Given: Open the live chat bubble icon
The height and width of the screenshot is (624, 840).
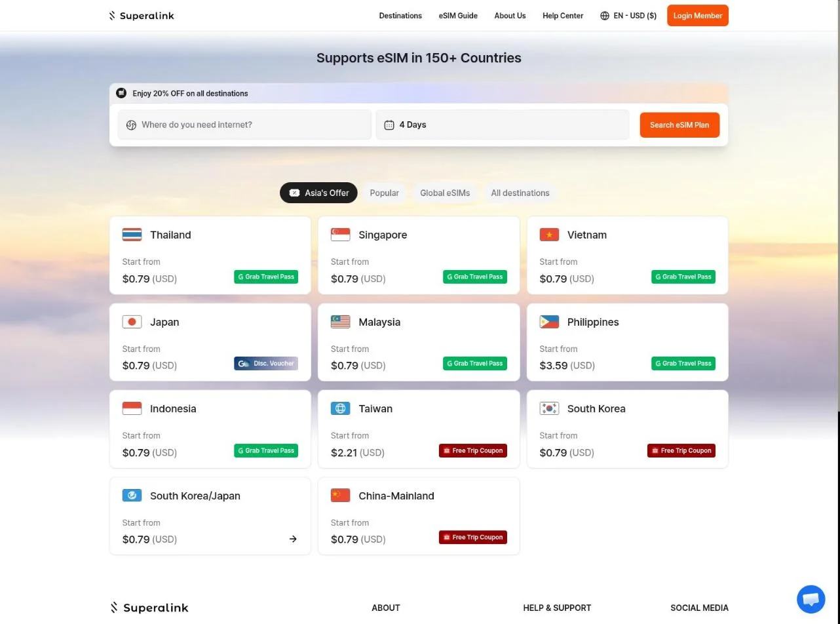Looking at the screenshot, I should coord(811,599).
